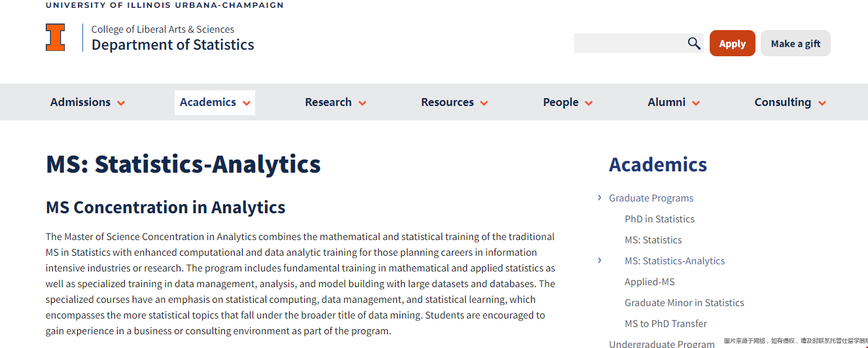Click the Department of Statistics title link
This screenshot has height=348, width=868.
173,44
